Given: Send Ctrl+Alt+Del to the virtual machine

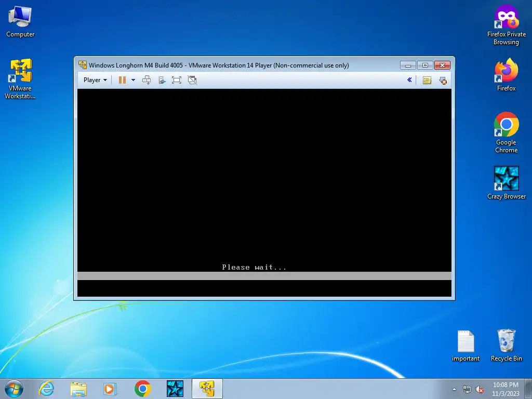Looking at the screenshot, I should 147,80.
